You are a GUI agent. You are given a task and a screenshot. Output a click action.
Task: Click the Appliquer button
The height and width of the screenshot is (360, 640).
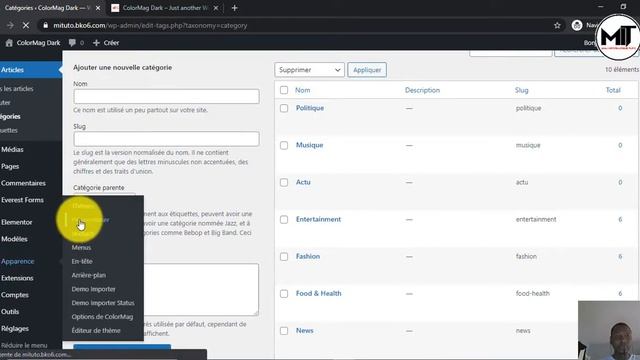[x=367, y=70]
